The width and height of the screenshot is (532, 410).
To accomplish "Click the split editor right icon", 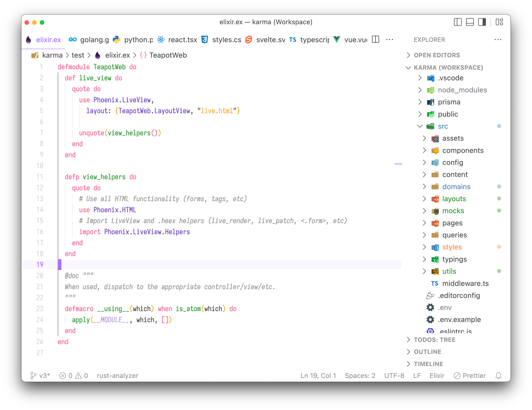I will click(375, 40).
